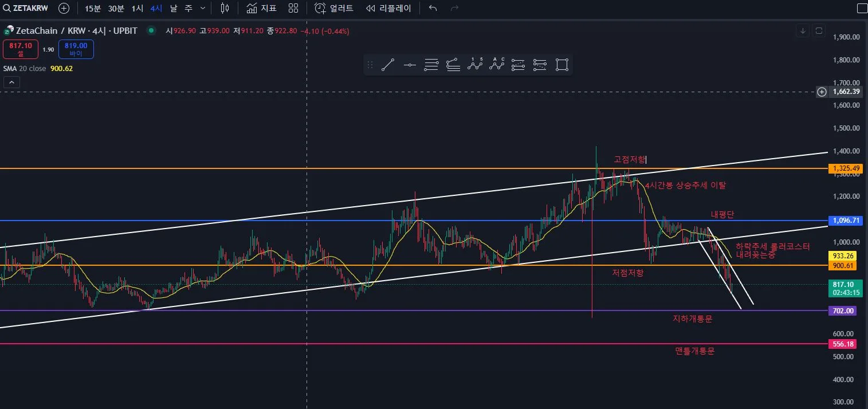868x409 pixels.
Task: Select the 고점저항 text annotation
Action: 630,159
